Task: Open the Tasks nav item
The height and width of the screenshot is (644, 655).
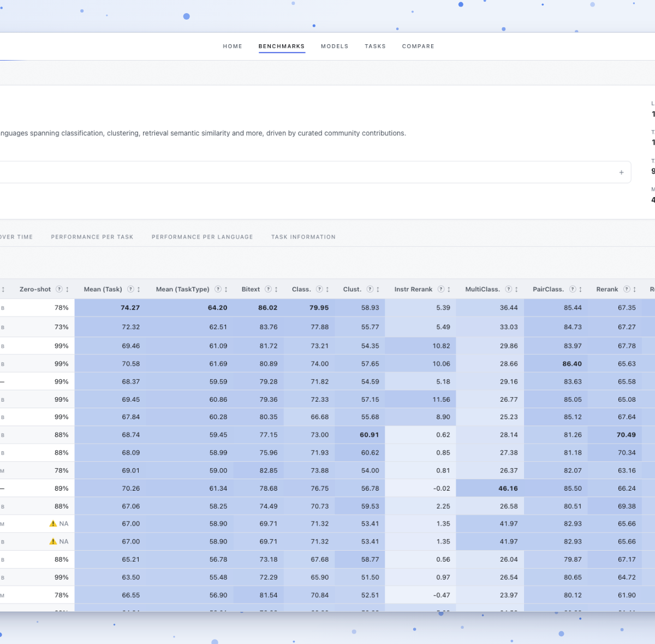Action: (x=376, y=46)
